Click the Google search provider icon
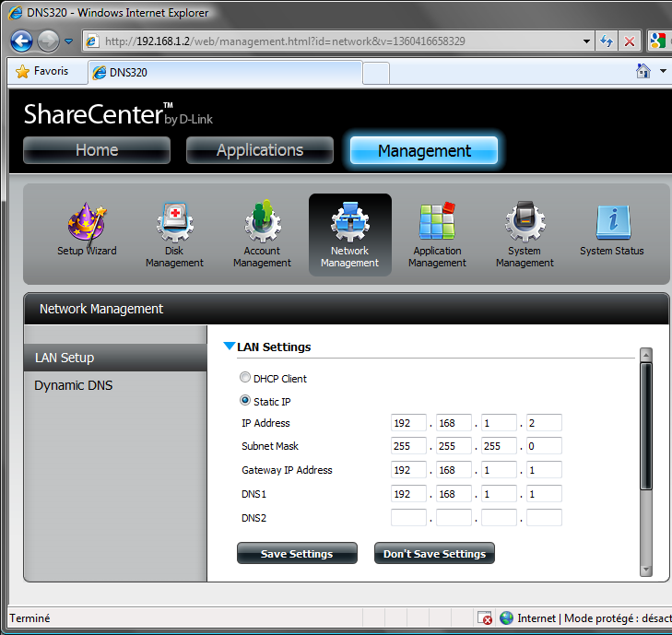Screen dimensions: 672x635 coord(658,41)
